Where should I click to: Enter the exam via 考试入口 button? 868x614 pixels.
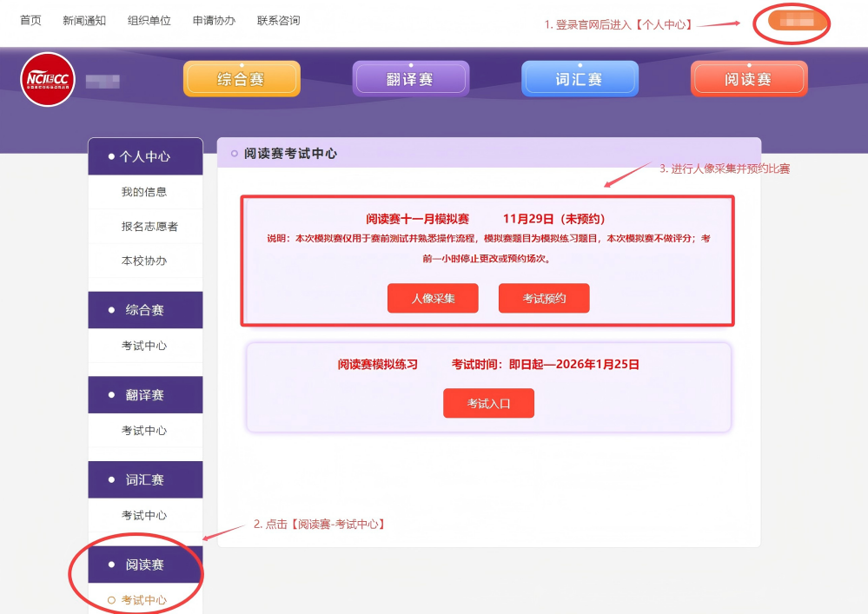click(x=488, y=403)
